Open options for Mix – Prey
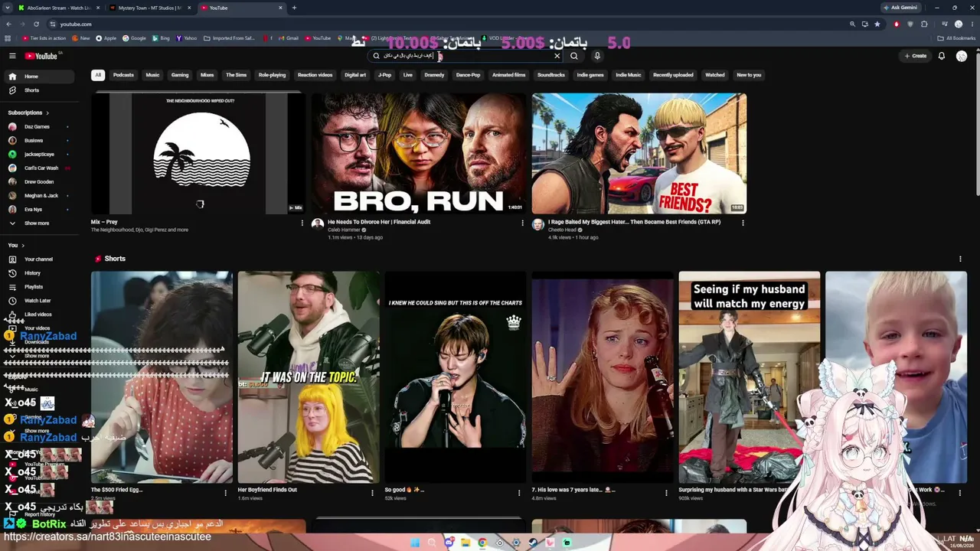The height and width of the screenshot is (551, 980). pos(302,223)
